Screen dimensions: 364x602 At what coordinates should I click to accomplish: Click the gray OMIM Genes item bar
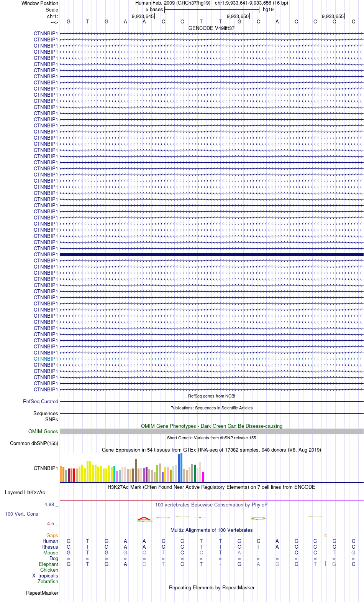[212, 431]
